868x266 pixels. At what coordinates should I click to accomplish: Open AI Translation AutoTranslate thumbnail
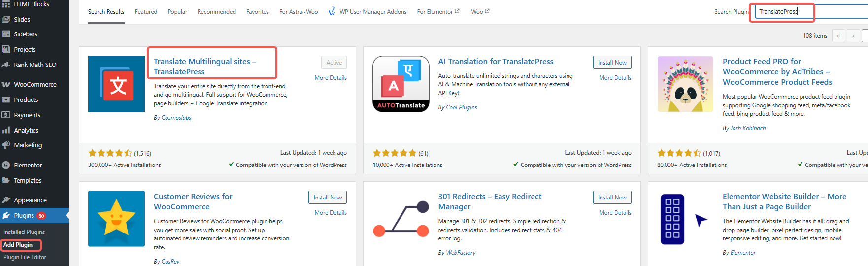[x=401, y=84]
